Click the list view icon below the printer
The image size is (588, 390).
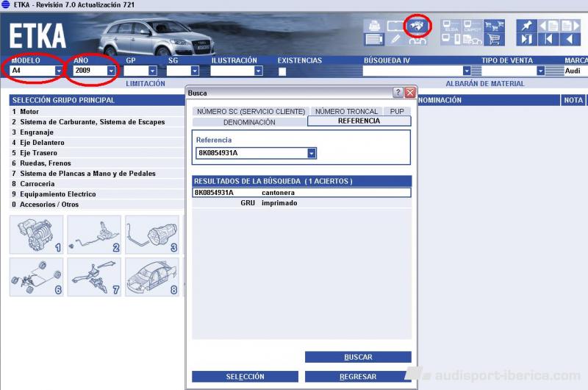pyautogui.click(x=374, y=39)
